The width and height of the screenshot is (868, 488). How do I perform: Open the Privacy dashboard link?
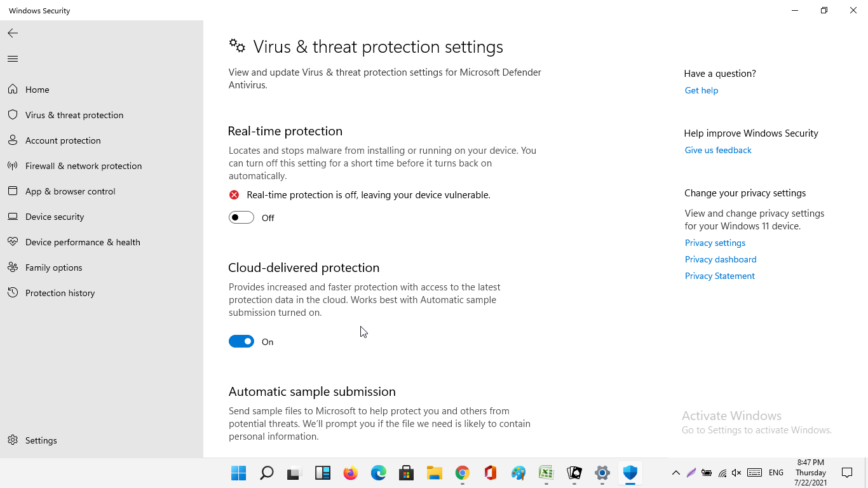721,259
